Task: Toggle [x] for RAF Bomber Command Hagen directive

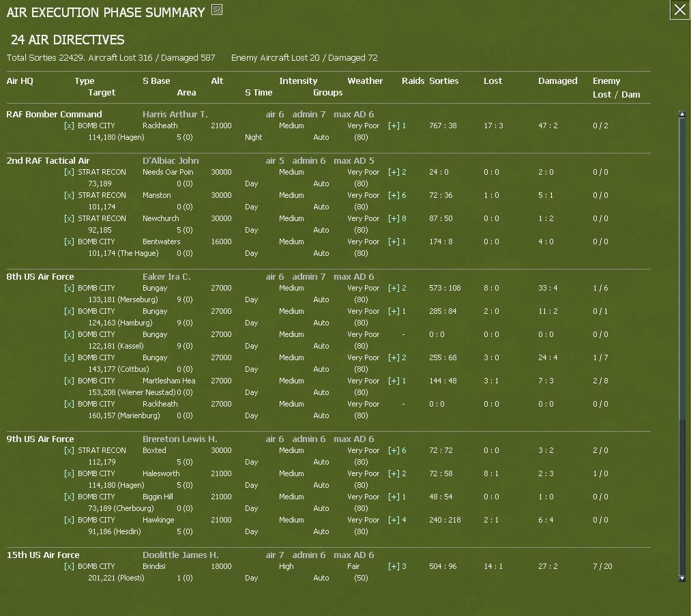Action: (x=69, y=126)
